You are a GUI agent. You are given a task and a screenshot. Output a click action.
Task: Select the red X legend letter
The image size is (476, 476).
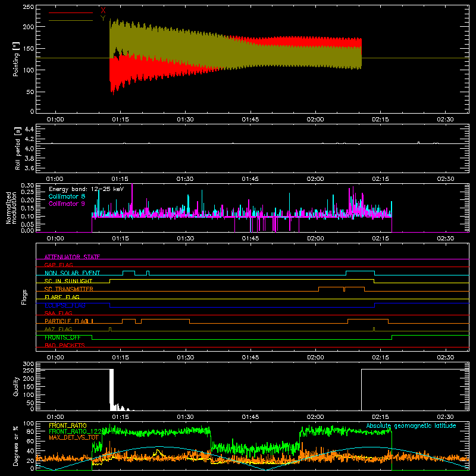103,11
